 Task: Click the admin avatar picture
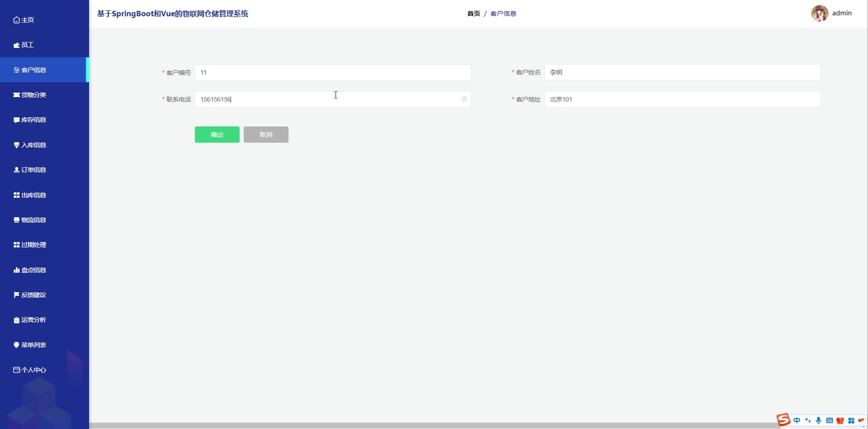click(x=820, y=13)
